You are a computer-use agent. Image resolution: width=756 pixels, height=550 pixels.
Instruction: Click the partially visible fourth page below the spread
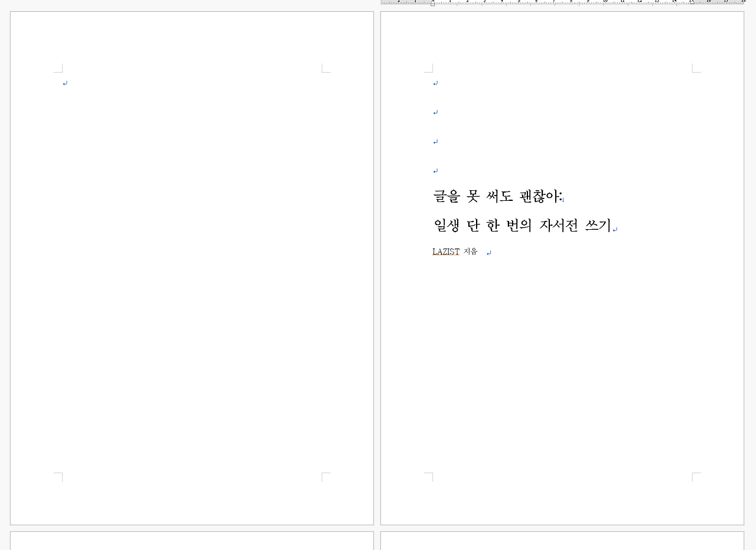561,542
